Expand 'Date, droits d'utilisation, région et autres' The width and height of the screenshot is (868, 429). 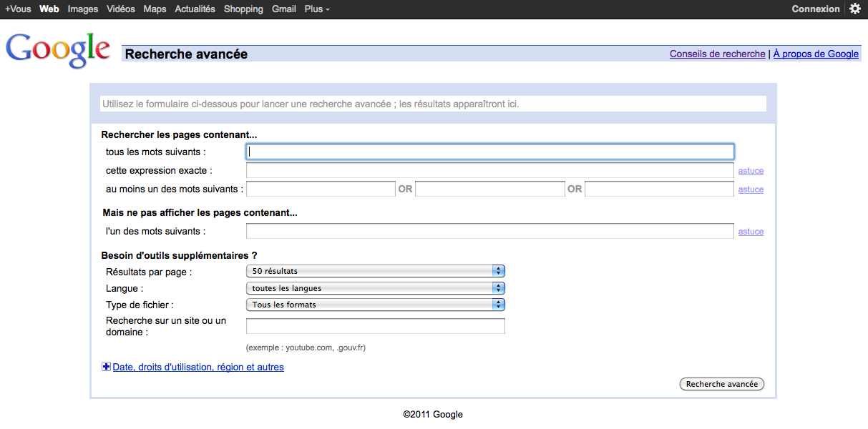198,367
